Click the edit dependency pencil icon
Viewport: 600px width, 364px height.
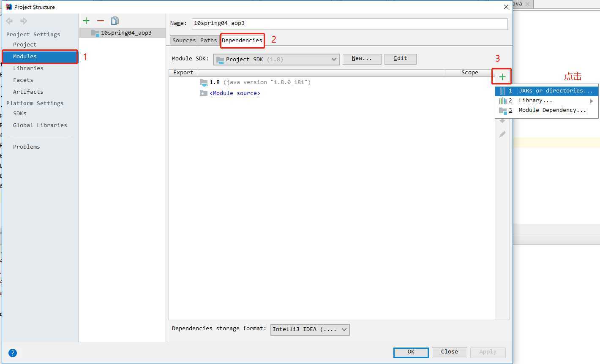tap(502, 134)
